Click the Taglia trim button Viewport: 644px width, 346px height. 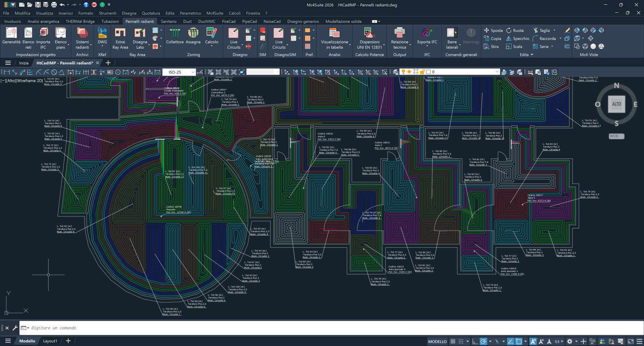[x=541, y=30]
